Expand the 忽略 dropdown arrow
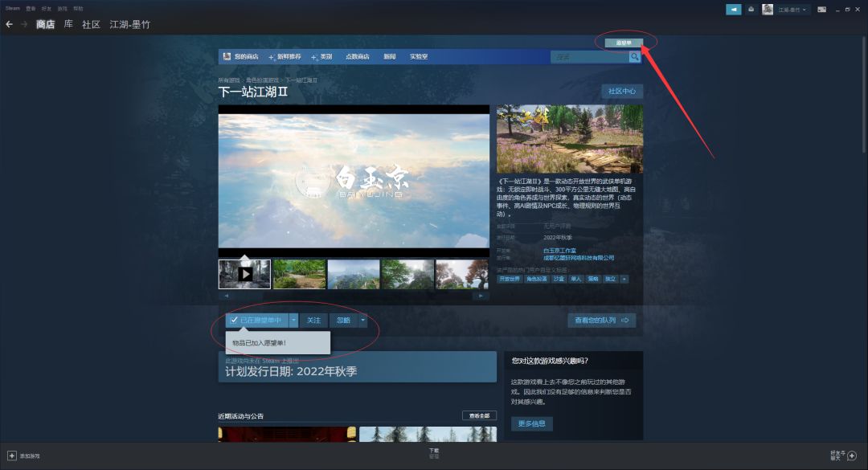 [362, 320]
